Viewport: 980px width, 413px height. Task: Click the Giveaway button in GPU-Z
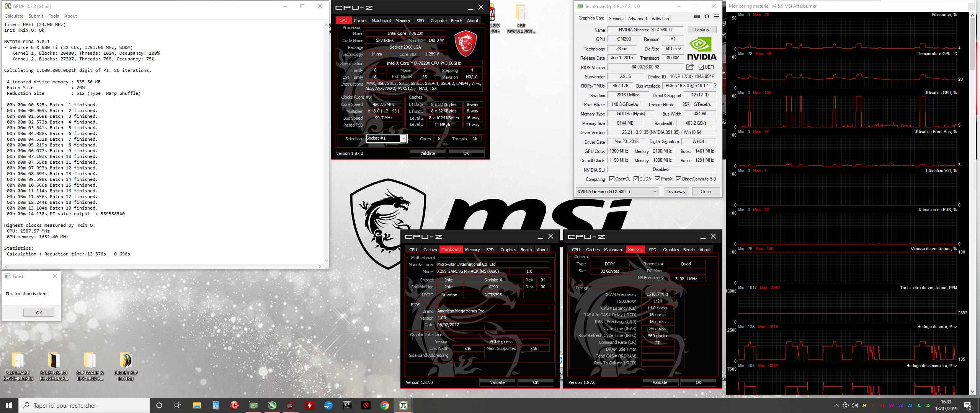coord(676,192)
